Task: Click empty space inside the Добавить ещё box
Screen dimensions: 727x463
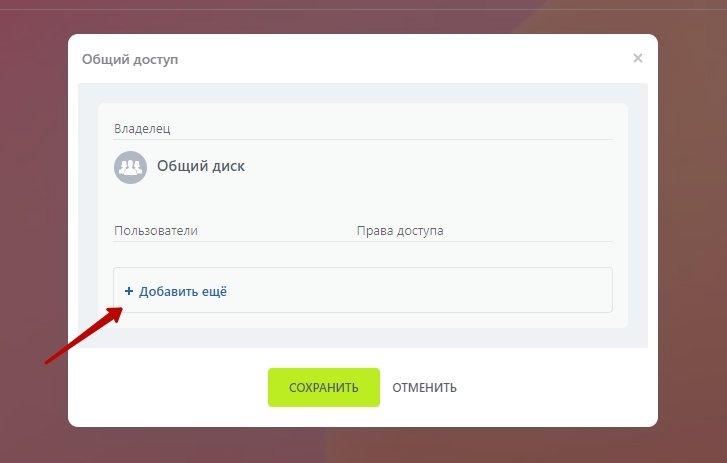Action: click(420, 291)
